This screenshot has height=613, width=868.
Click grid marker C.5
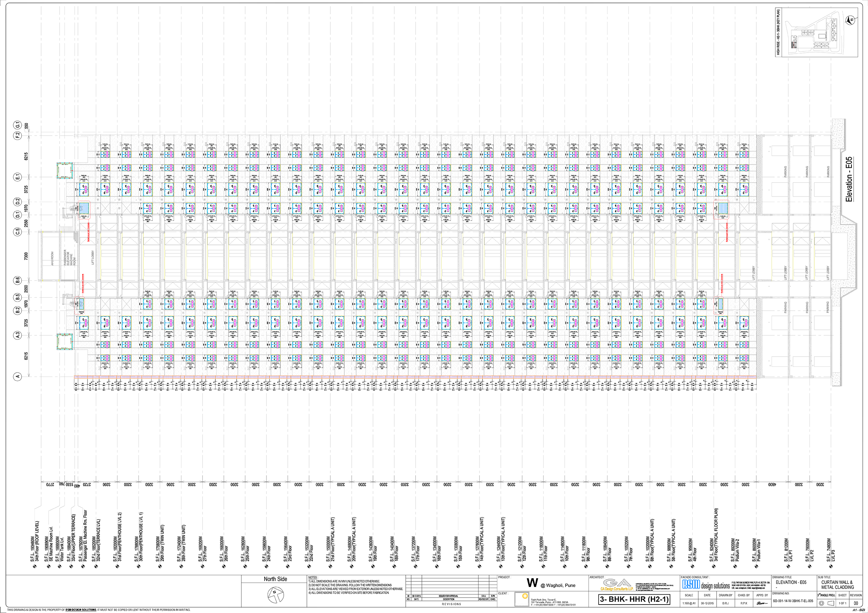pos(17,232)
